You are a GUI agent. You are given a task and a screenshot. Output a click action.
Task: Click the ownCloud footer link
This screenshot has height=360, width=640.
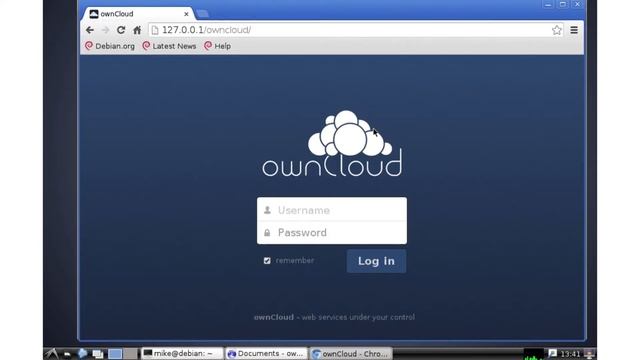coord(273,317)
